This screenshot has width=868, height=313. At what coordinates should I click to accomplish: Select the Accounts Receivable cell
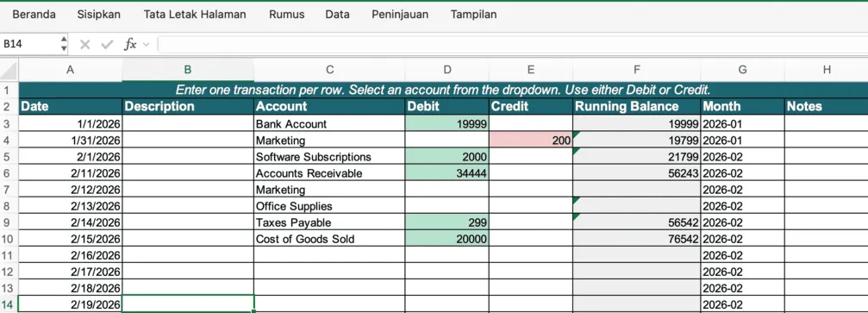[329, 172]
